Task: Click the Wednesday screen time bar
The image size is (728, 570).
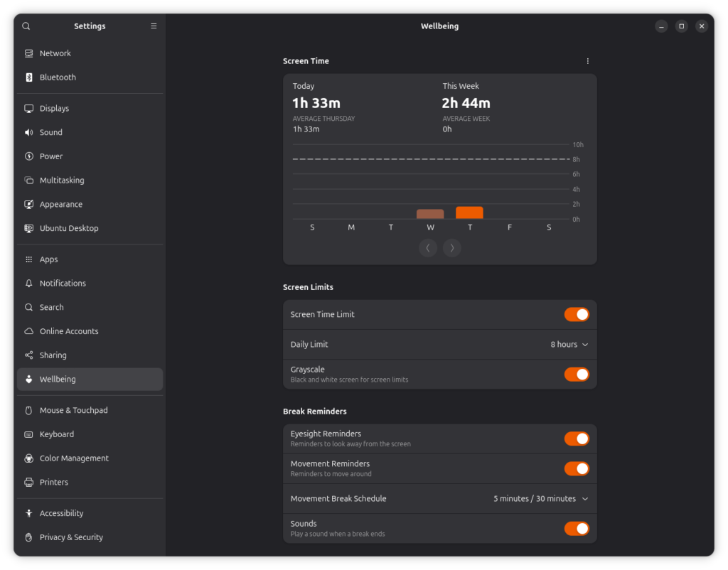Action: click(430, 214)
